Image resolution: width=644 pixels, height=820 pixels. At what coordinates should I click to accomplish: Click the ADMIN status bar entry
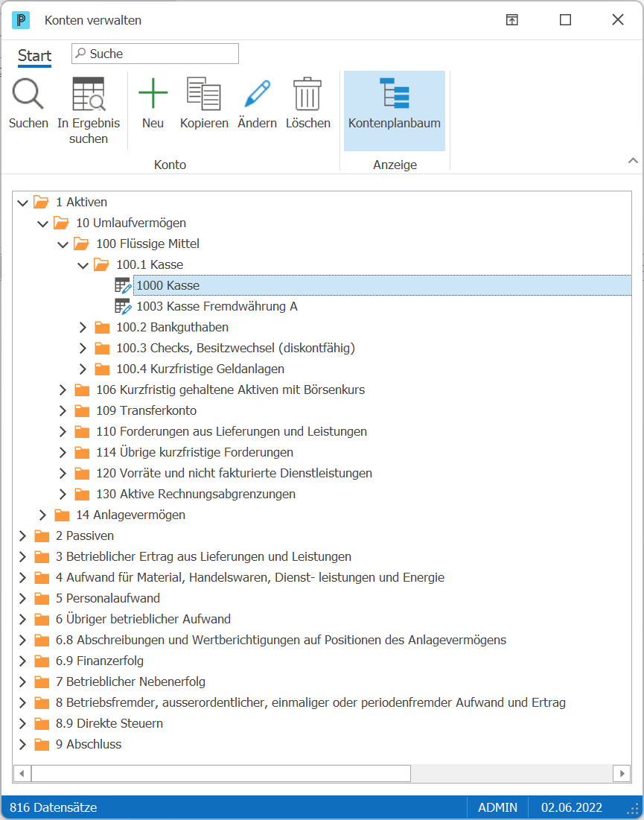click(x=497, y=807)
